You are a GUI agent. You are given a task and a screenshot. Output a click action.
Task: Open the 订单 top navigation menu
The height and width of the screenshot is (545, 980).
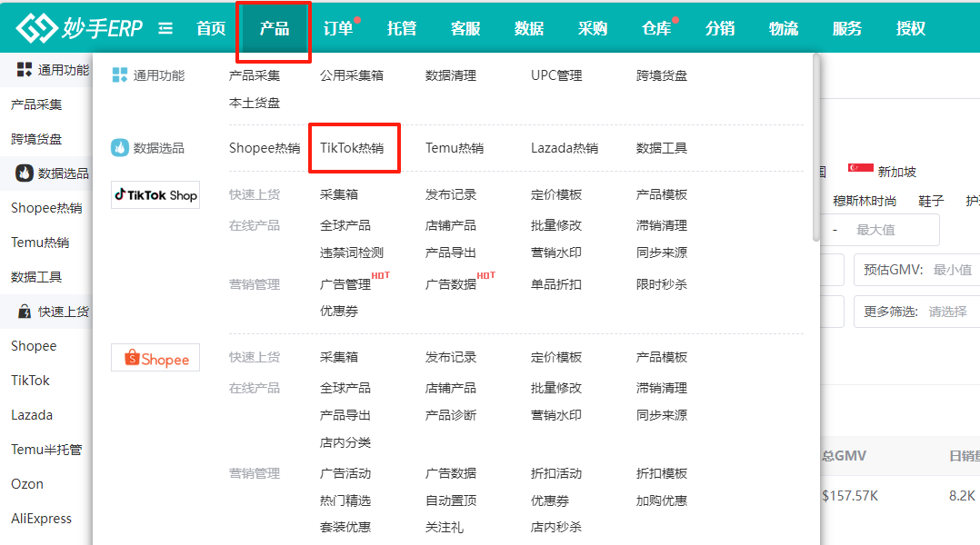[338, 28]
